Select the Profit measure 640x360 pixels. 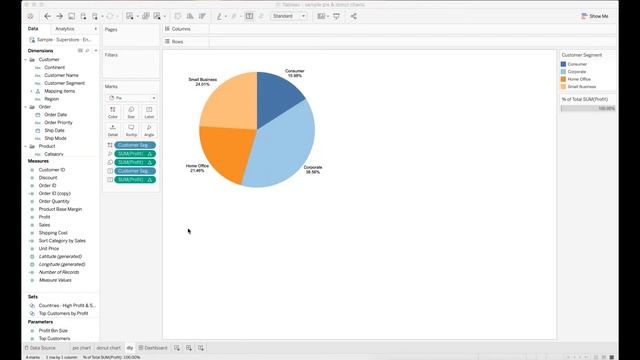(44, 217)
